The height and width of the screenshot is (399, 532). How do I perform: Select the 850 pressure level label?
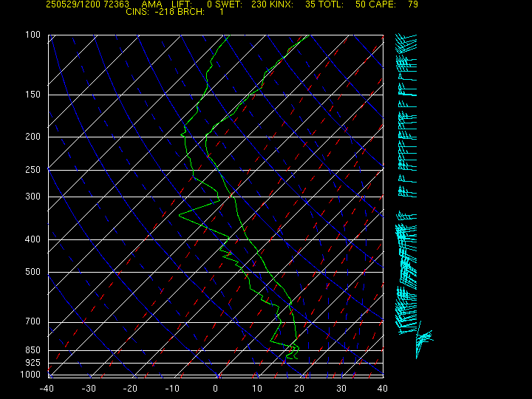(x=33, y=349)
